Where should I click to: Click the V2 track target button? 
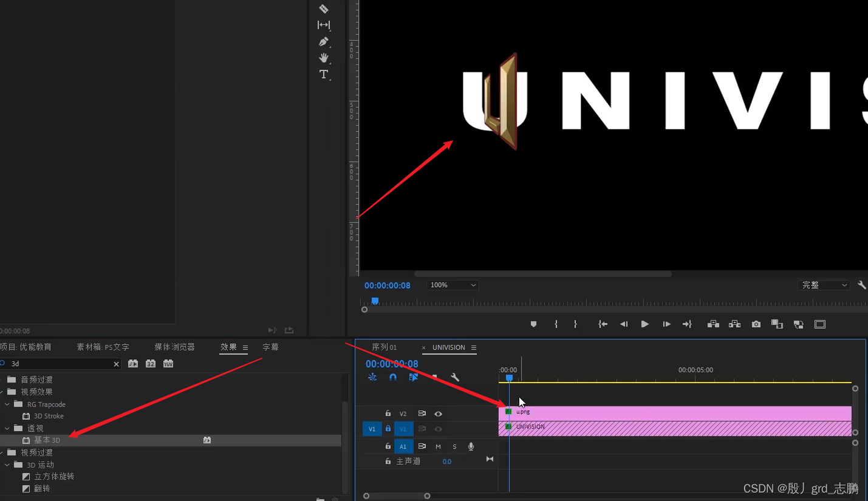403,414
